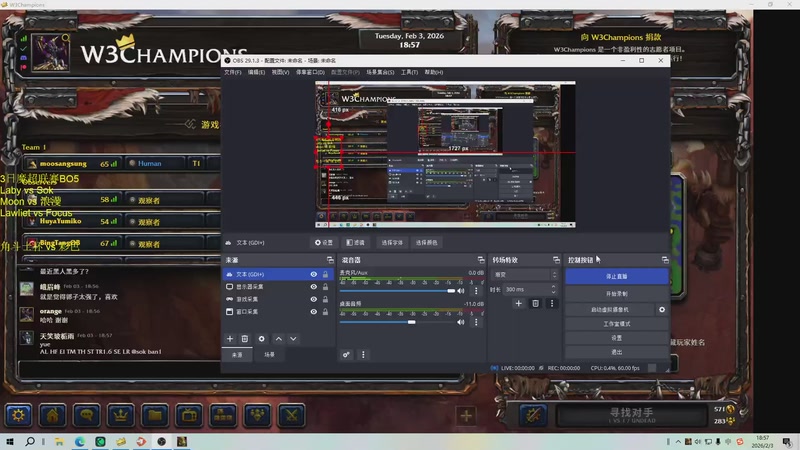Screen dimensions: 800x450
Task: Click 寻找对手 find match button
Action: coord(632,415)
